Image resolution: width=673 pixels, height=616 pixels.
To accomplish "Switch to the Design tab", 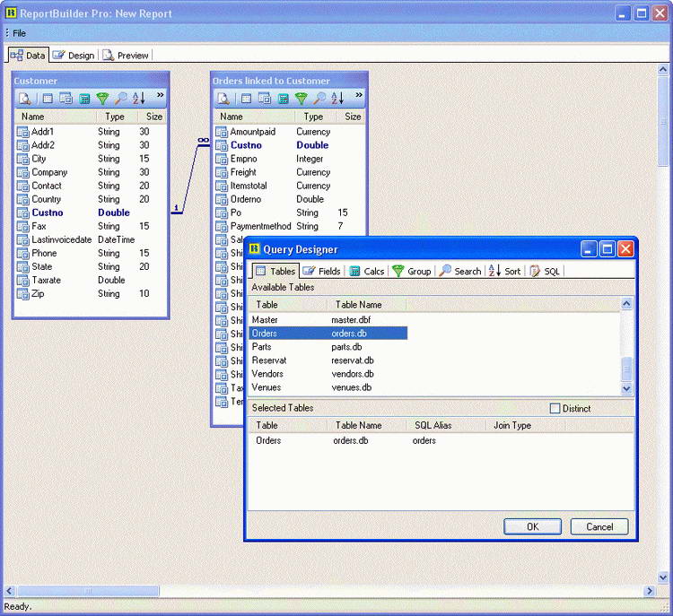I will (74, 56).
